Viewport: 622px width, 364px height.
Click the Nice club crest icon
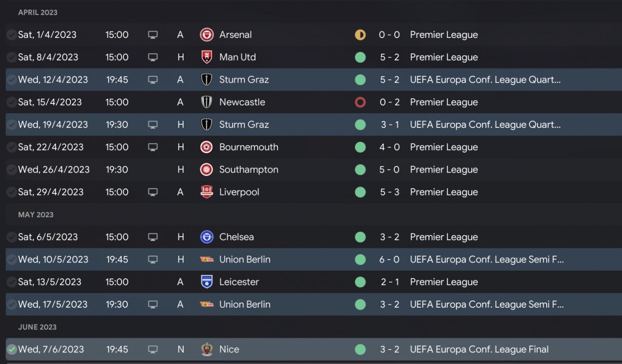(x=207, y=349)
